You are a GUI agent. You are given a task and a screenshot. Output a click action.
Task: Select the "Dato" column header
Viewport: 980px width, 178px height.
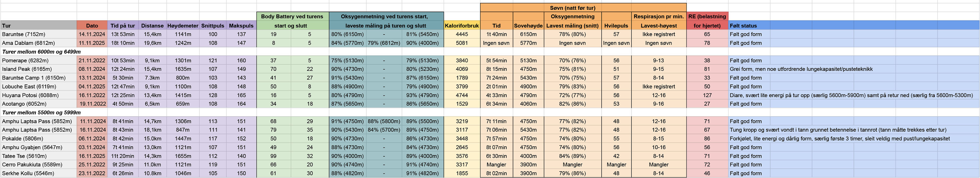(x=92, y=26)
